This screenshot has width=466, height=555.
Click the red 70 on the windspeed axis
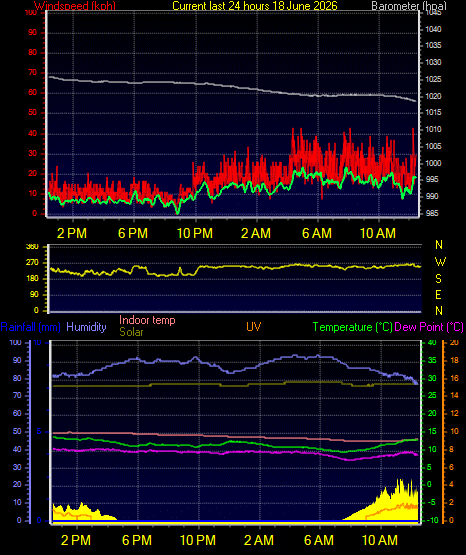(x=33, y=73)
